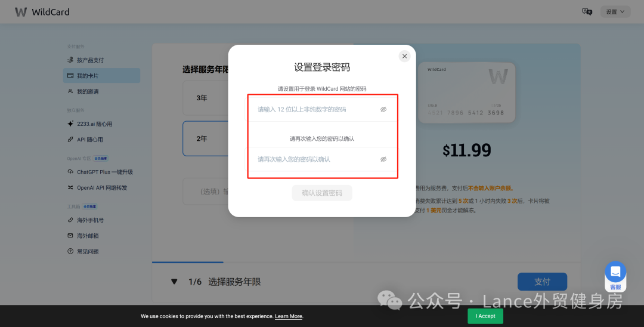Select the 3年 service term option
The width and height of the screenshot is (644, 327).
click(203, 98)
